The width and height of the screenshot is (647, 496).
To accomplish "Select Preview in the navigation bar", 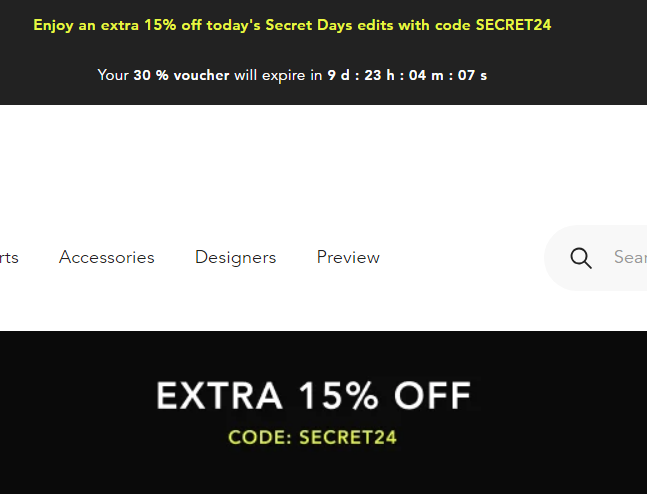I will [x=348, y=258].
